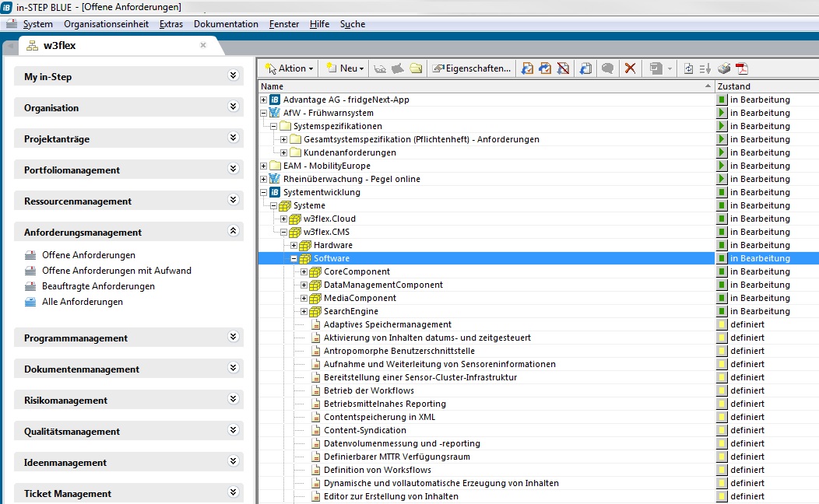Click the yellow folder toolbar icon
This screenshot has width=819, height=504.
click(417, 68)
